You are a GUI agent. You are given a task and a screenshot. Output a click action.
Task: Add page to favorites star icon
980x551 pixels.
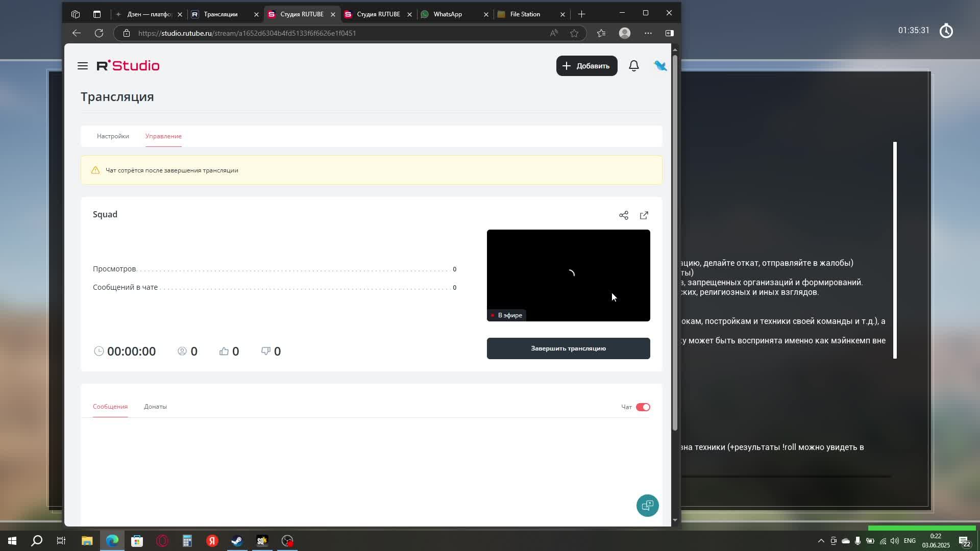[x=574, y=33]
